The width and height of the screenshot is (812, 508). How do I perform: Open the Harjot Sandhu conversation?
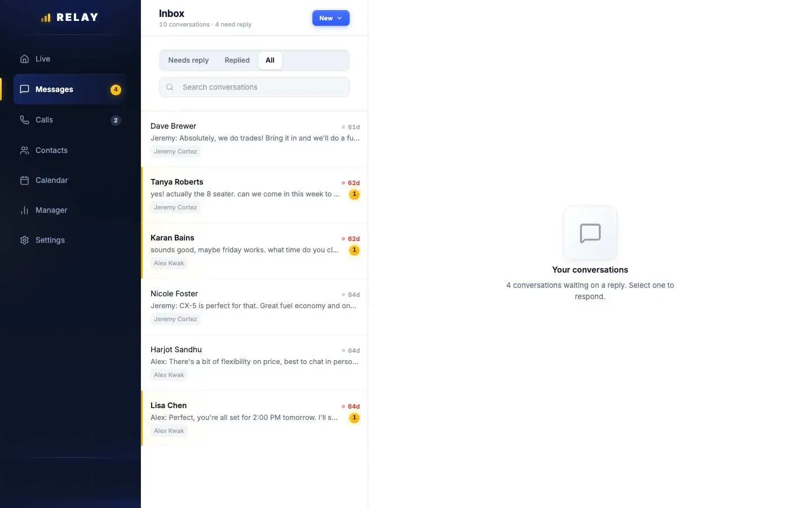pyautogui.click(x=254, y=362)
